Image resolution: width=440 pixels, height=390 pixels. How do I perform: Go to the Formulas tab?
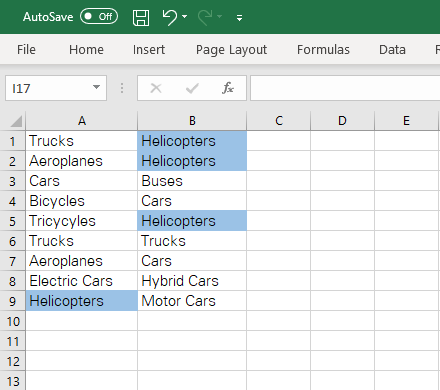point(323,50)
